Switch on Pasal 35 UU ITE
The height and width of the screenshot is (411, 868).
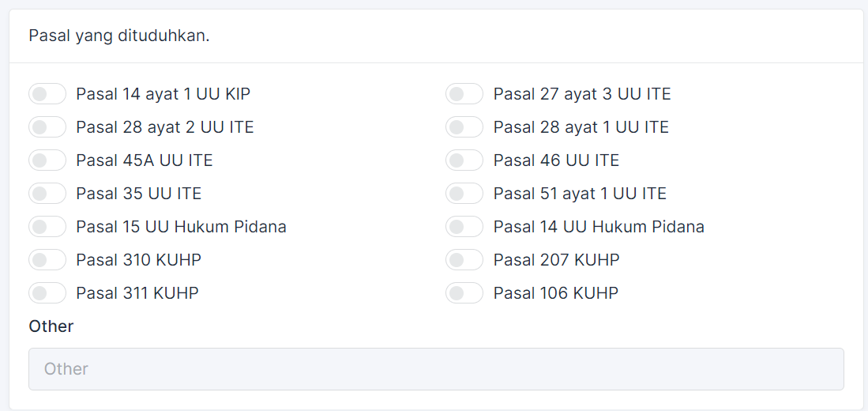[47, 194]
